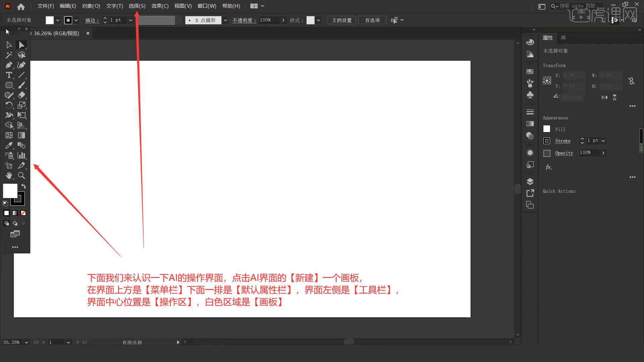Viewport: 644px width, 362px height.
Task: Toggle opacity visibility in Appearance panel
Action: (x=547, y=153)
